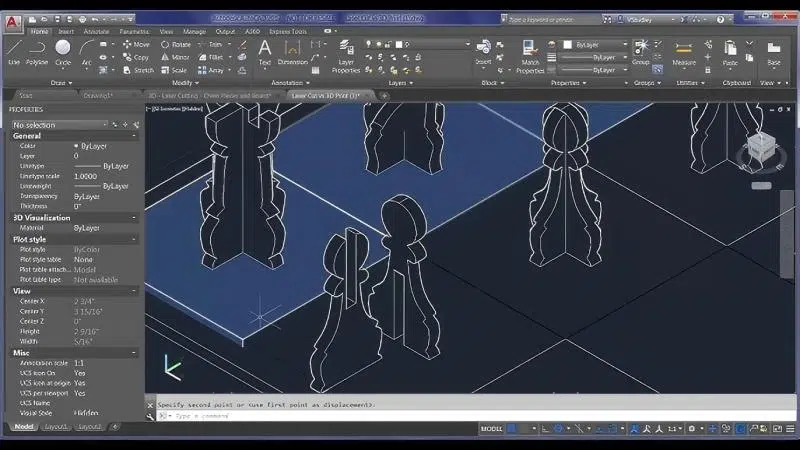Activate the Stretch command
This screenshot has width=800, height=450.
[x=138, y=70]
